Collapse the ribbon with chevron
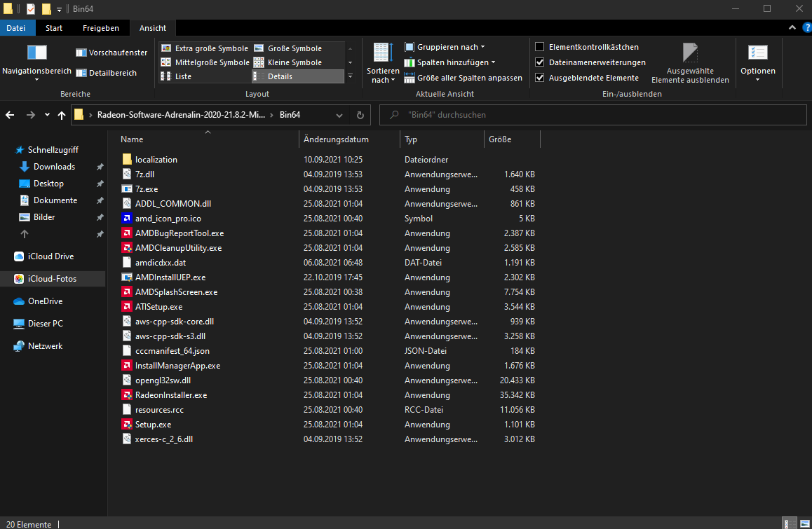The height and width of the screenshot is (529, 812). tap(792, 27)
